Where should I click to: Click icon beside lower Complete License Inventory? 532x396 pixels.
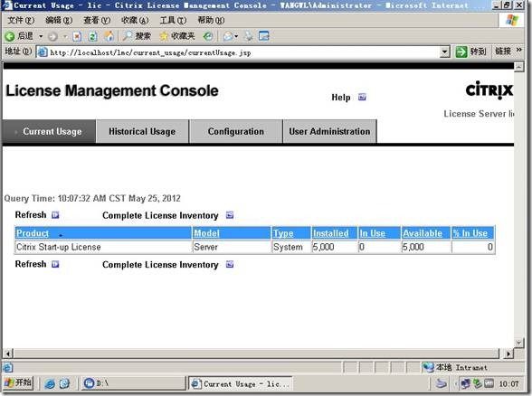[x=230, y=264]
